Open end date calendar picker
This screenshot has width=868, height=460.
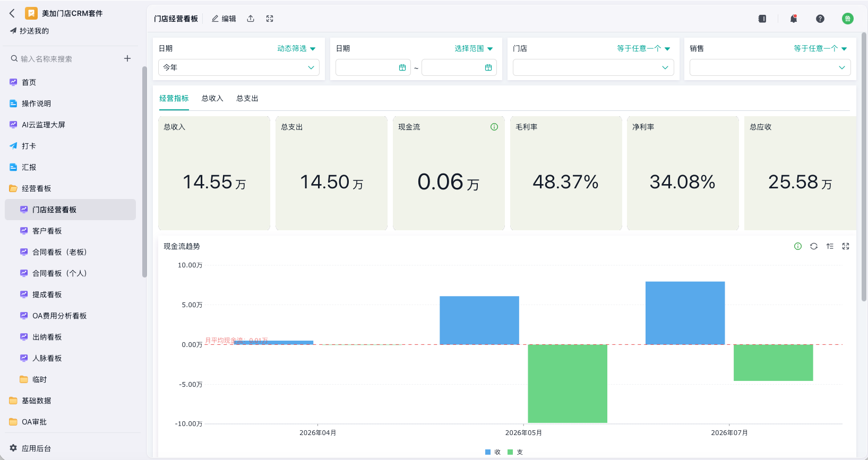[x=488, y=67]
